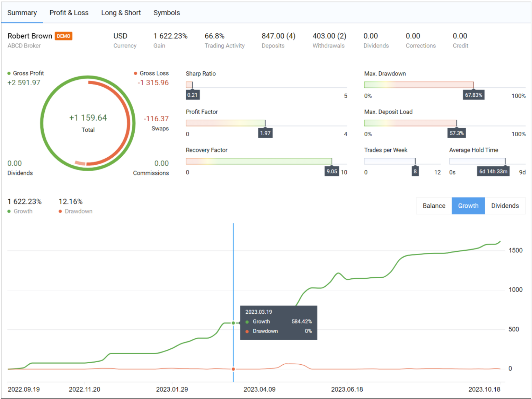
Task: View the Symbols tab
Action: pyautogui.click(x=167, y=12)
